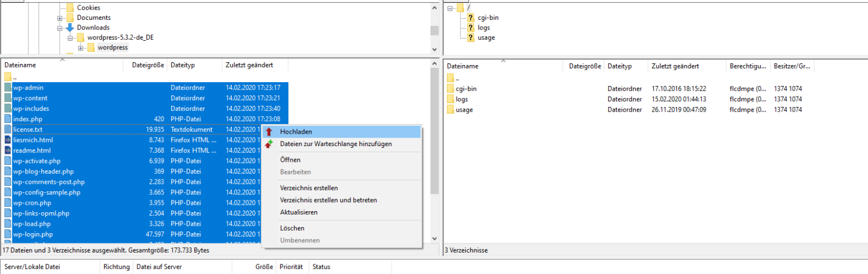868x274 pixels.
Task: Sort remote files by Berechtigungen column
Action: tap(748, 66)
